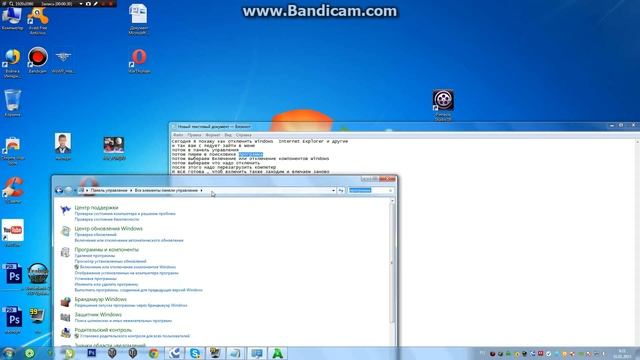Screen dimensions: 640x360
Task: Select the lower Photoshop desktop shortcut
Action: coord(13,320)
